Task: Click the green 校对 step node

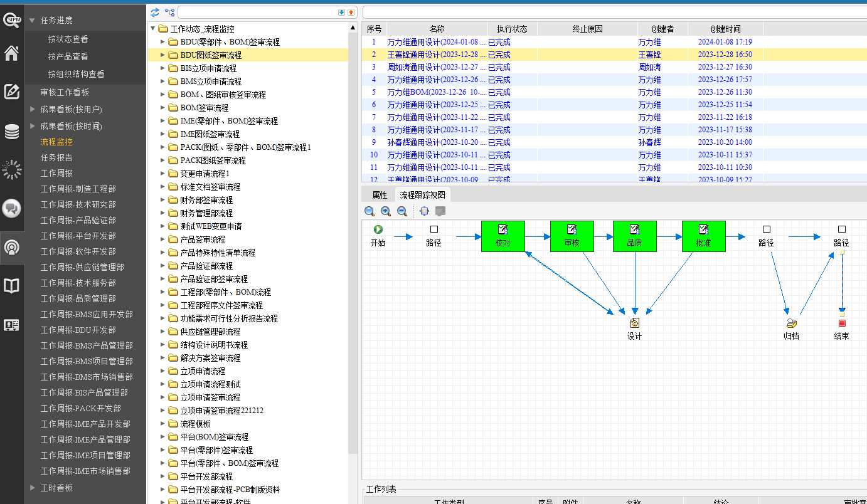Action: pos(503,236)
